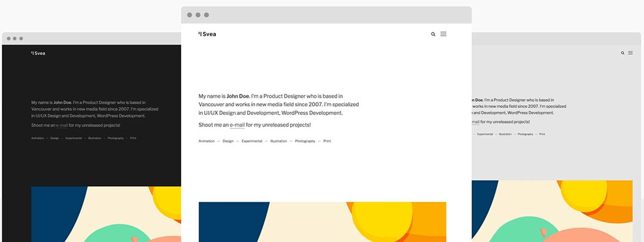The height and width of the screenshot is (242, 644).
Task: Open the fruit illustration in the right gray window
Action: click(x=552, y=211)
